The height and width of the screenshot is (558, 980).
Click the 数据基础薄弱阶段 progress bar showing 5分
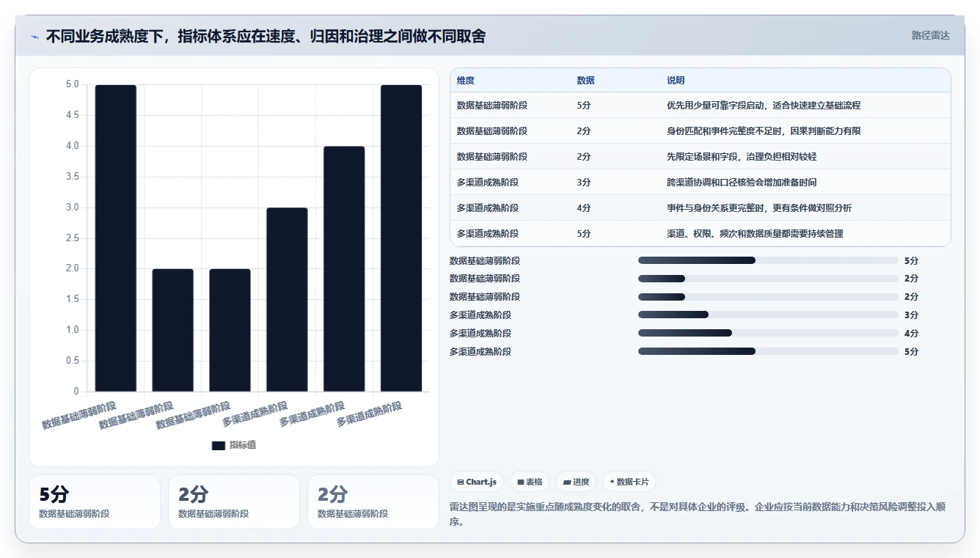(768, 261)
